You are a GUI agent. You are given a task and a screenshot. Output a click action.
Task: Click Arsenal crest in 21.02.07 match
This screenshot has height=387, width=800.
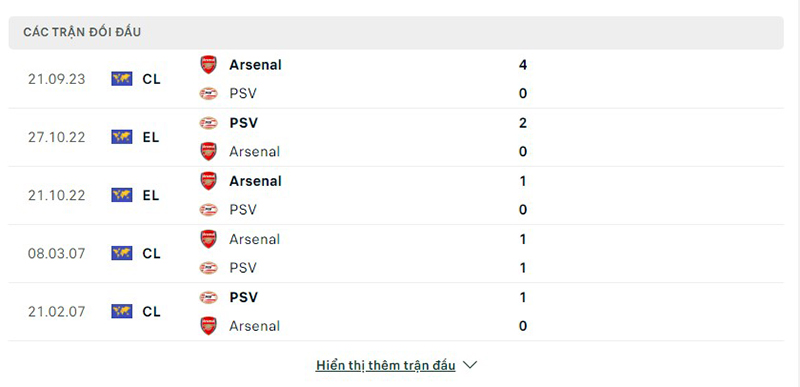[x=208, y=326]
